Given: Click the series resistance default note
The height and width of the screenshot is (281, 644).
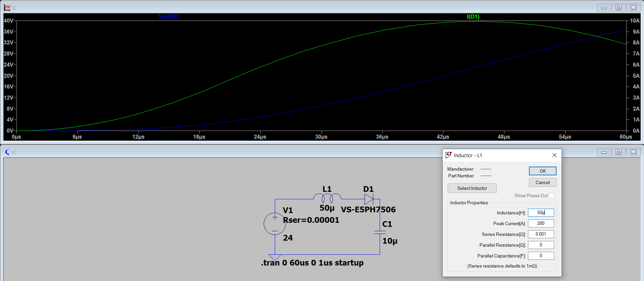Looking at the screenshot, I should (502, 266).
